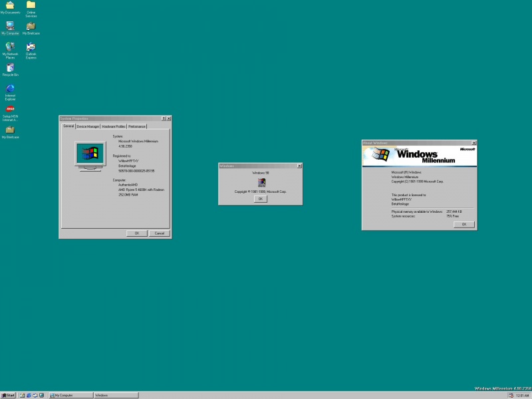Close the System Properties dialog

(x=169, y=118)
